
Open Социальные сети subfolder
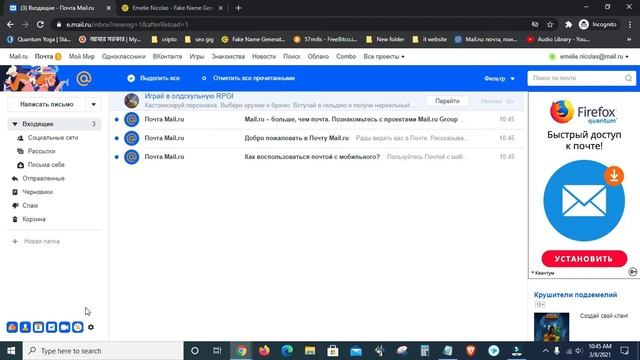(53, 138)
